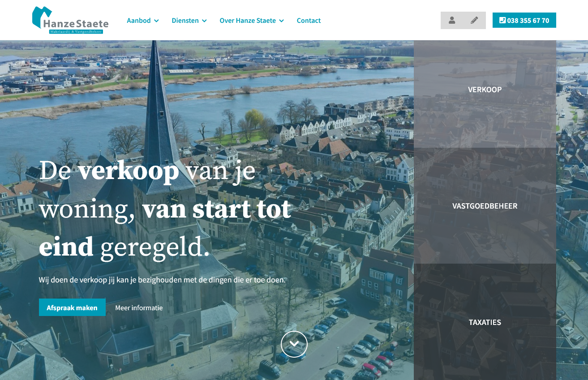Follow the Meer informatie link
The image size is (588, 380).
(139, 307)
